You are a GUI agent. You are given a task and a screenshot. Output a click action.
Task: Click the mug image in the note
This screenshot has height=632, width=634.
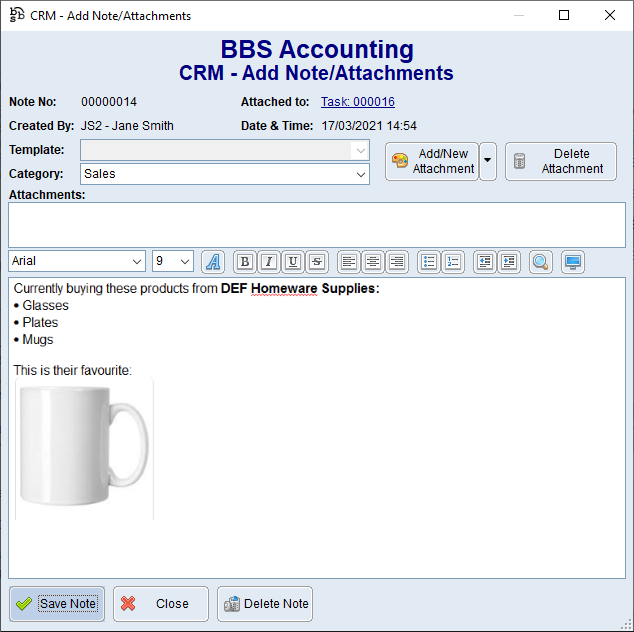[85, 449]
